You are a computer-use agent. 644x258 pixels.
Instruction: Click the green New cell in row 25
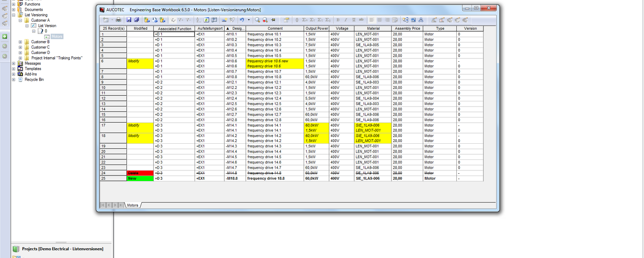coord(140,178)
